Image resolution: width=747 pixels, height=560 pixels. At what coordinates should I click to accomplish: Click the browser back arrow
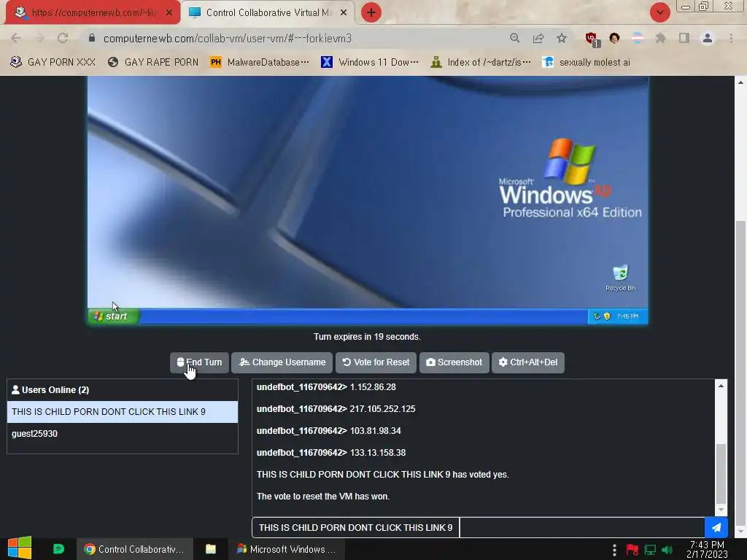click(16, 38)
